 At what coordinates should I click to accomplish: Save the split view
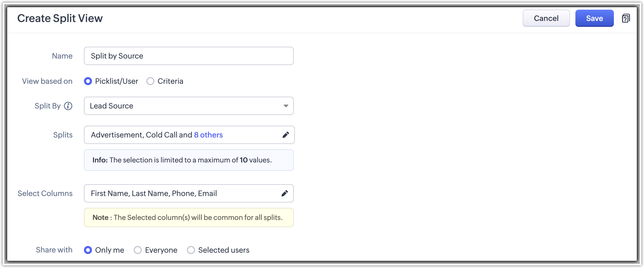(x=594, y=18)
